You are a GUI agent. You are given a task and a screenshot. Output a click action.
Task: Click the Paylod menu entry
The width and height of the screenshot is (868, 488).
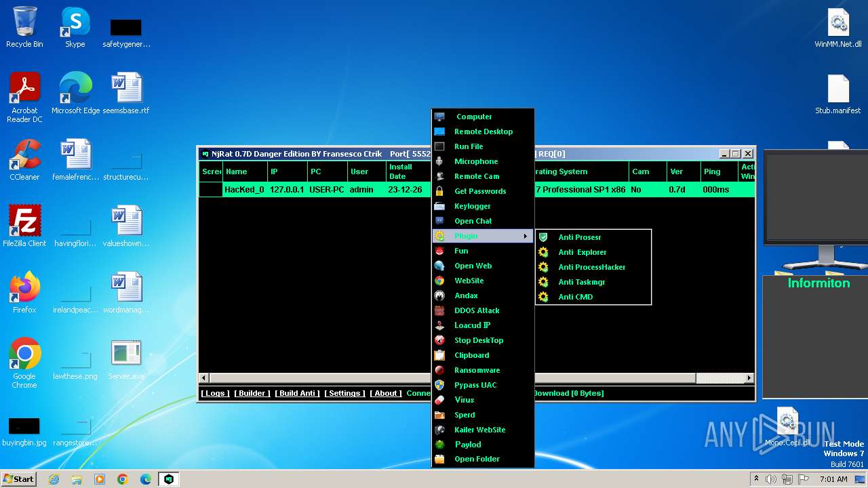483,445
